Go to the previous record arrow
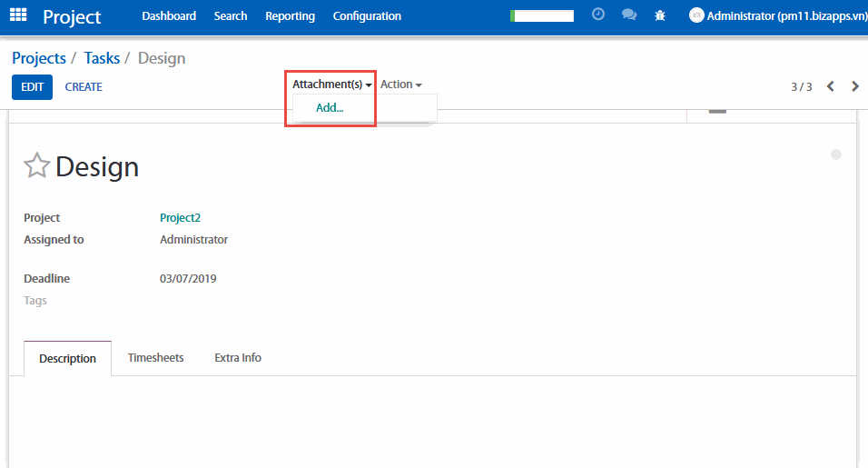 coord(830,86)
